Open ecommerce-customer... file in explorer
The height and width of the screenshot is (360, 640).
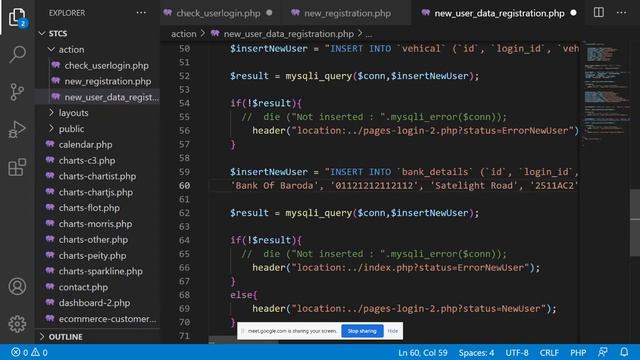(x=107, y=319)
